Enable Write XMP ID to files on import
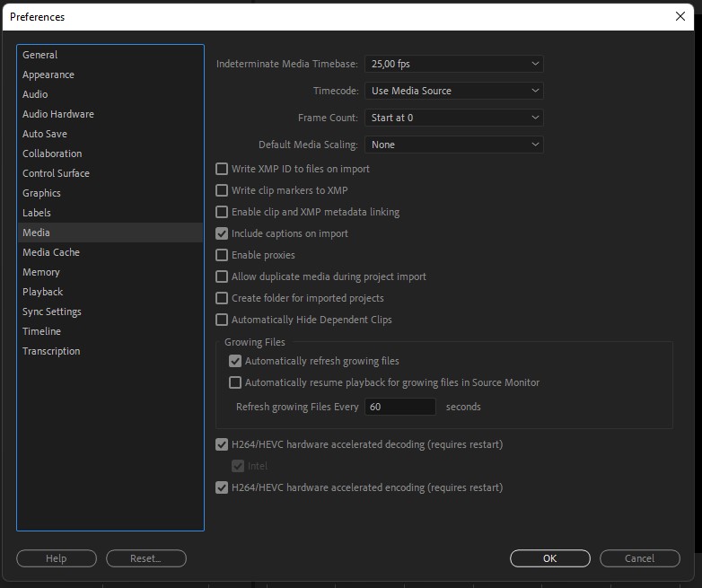702x588 pixels. 222,169
